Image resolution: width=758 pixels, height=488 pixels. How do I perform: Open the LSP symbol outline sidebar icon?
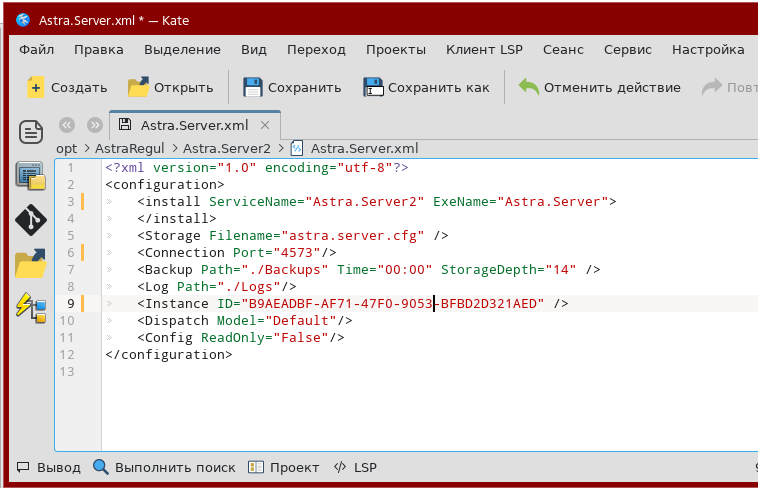[31, 307]
